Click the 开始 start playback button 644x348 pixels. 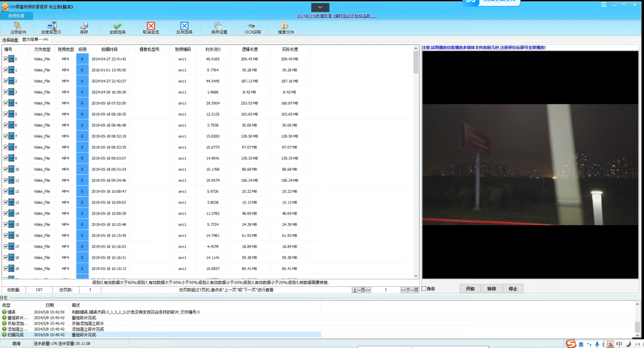(470, 288)
